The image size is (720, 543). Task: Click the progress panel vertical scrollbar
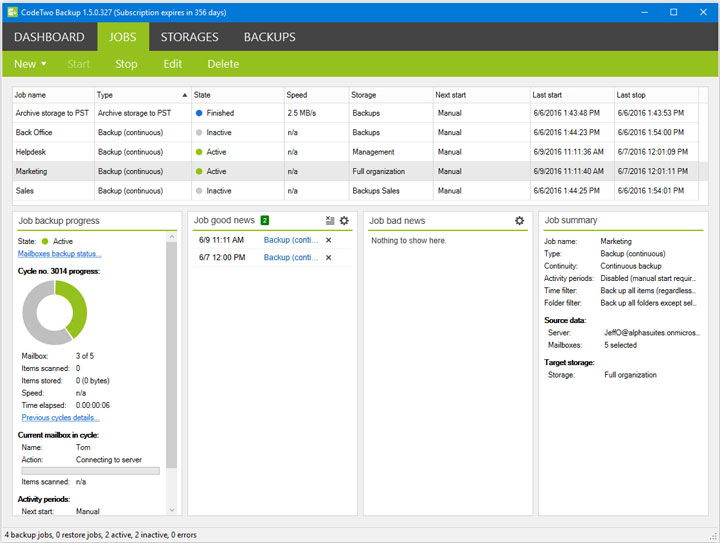[172, 355]
